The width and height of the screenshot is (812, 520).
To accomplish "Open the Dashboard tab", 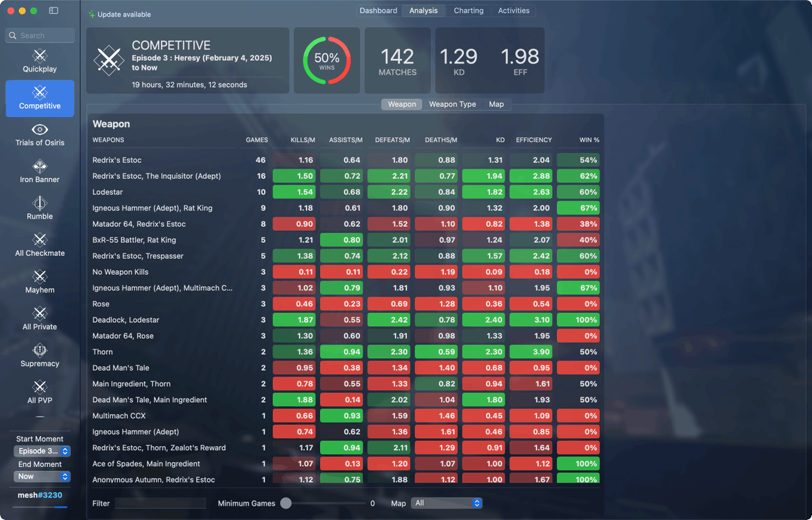I will click(x=378, y=10).
